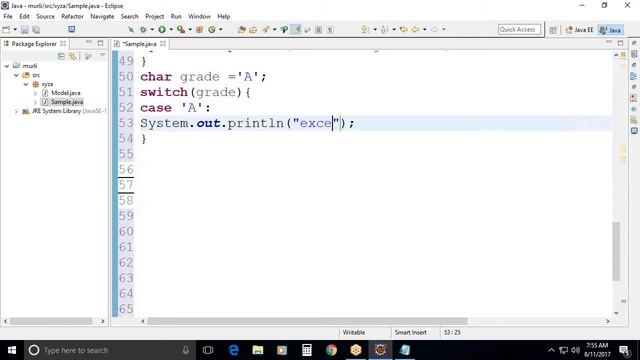Click the Windows Start button
Image resolution: width=640 pixels, height=360 pixels.
(12, 350)
